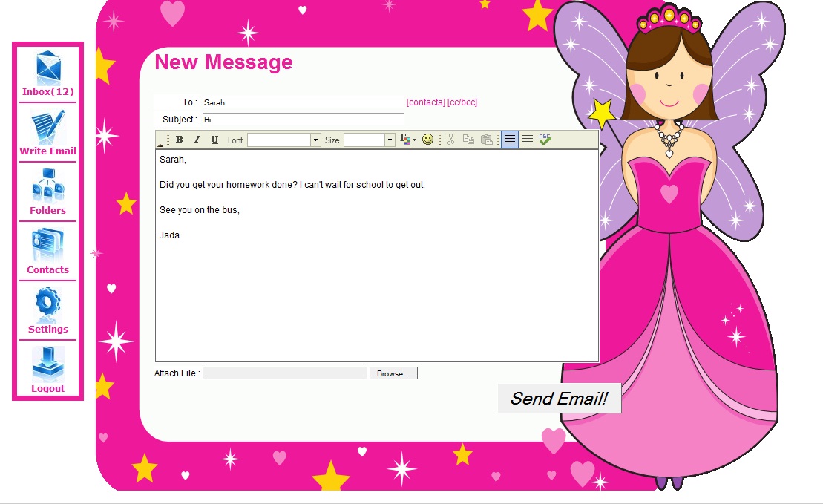Click the Logout icon

47,365
